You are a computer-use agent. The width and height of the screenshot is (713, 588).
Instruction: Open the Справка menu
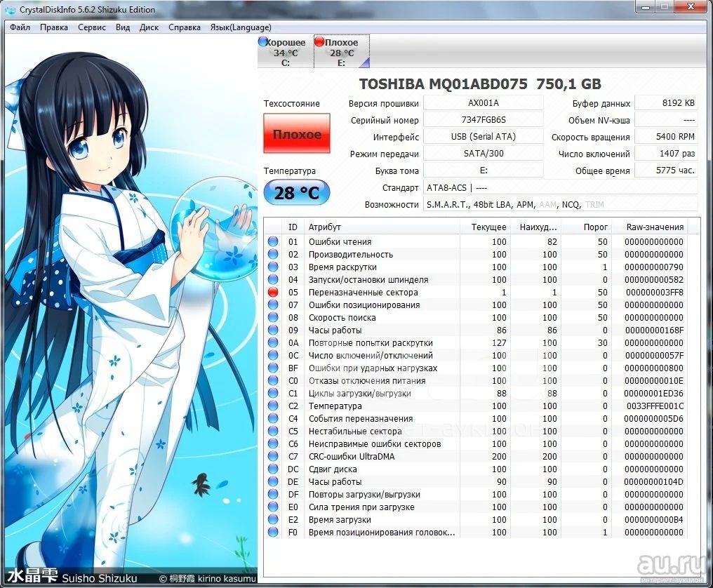pos(185,27)
